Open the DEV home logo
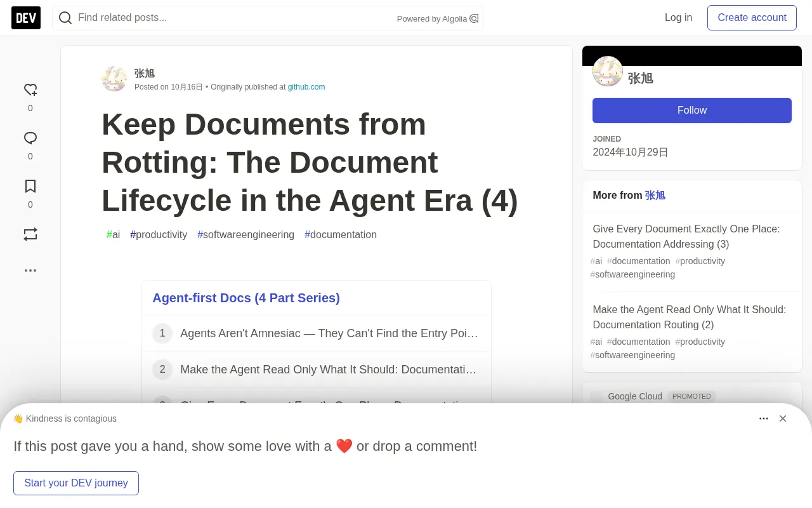Image resolution: width=812 pixels, height=508 pixels. [x=26, y=18]
